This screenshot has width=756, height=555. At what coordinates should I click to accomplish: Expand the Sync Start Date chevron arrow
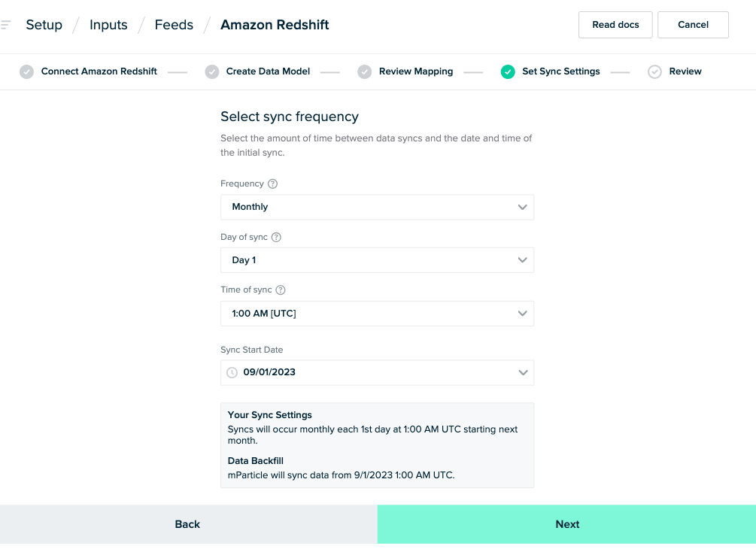pos(523,373)
